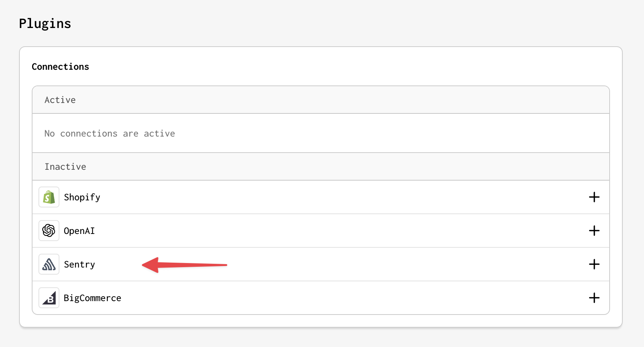
Task: Click the OpenAI knot logo icon
Action: 49,231
